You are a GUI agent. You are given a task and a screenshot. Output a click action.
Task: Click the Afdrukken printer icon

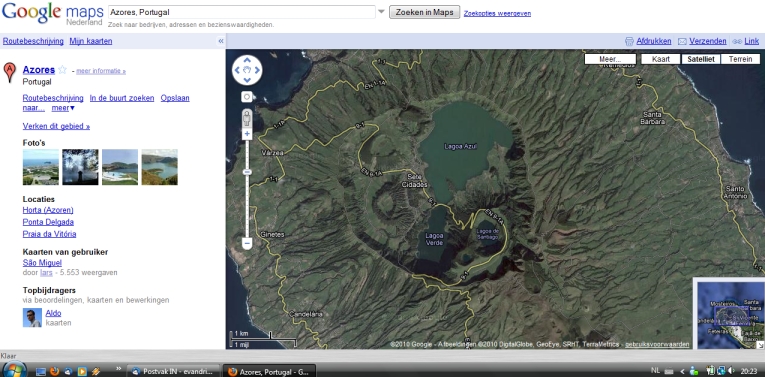click(629, 41)
